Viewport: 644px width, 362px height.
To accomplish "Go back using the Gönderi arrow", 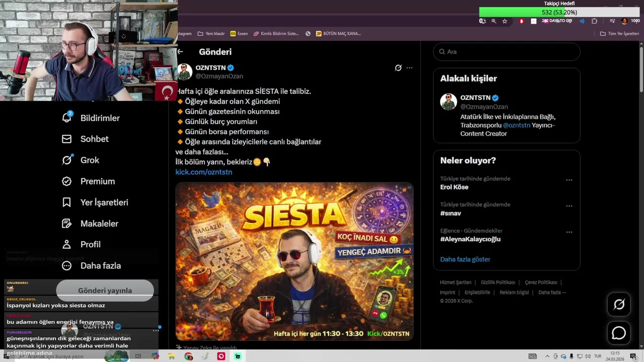I will coord(180,51).
